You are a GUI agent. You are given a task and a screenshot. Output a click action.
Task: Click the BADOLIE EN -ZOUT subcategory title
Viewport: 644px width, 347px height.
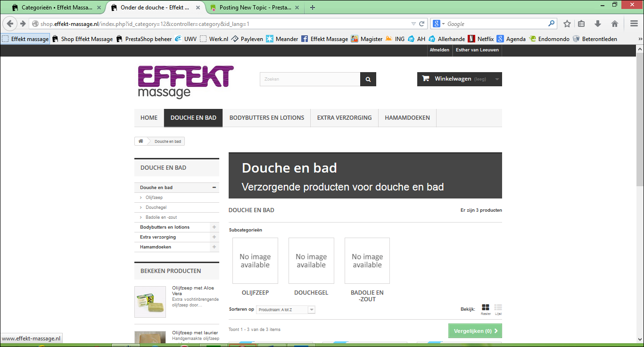pyautogui.click(x=367, y=296)
